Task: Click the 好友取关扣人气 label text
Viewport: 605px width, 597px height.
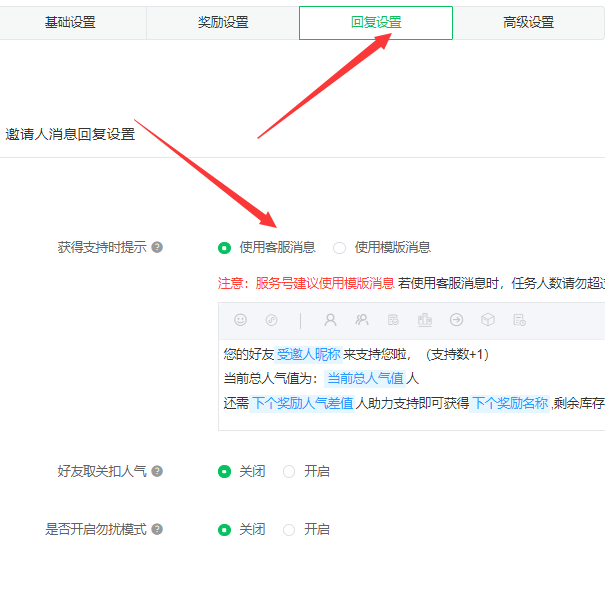Action: pyautogui.click(x=102, y=471)
